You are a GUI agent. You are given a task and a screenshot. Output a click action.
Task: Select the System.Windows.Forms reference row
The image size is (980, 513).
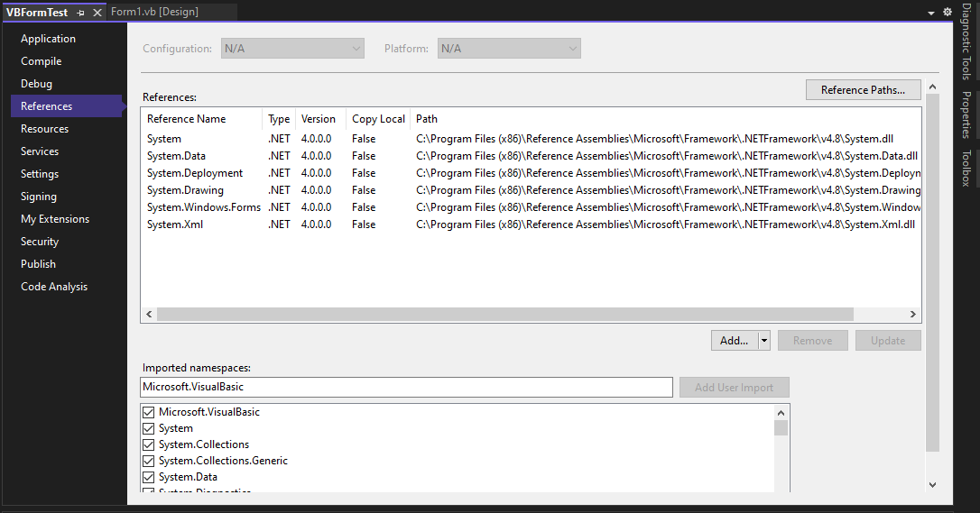coord(531,207)
